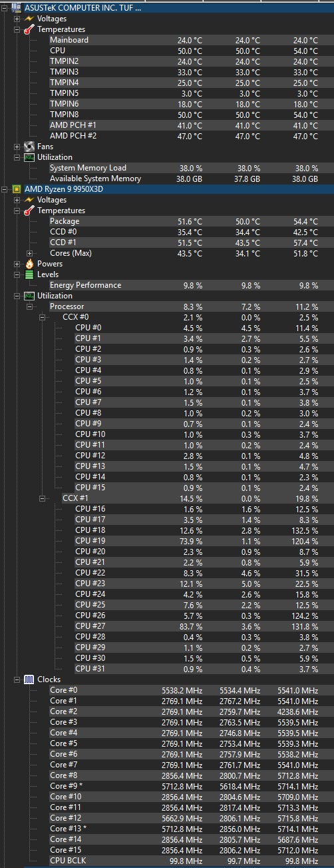Click the motherboard Voltages lightning icon
Viewport: 334px width, 868px height.
29,19
